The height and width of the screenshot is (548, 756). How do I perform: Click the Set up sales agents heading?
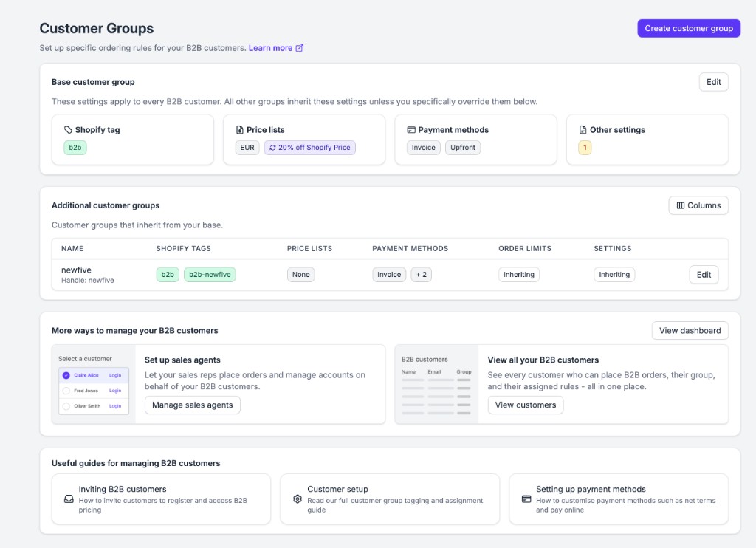coord(182,360)
